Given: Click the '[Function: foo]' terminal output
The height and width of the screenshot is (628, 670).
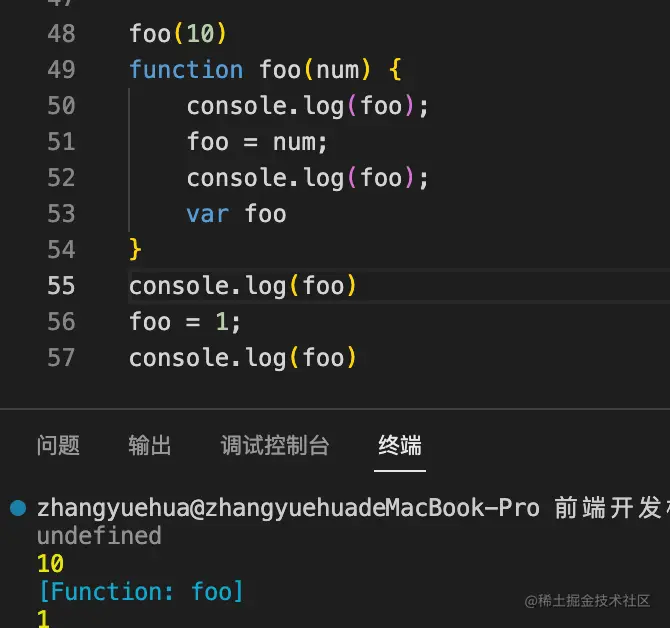Looking at the screenshot, I should pos(140,592).
